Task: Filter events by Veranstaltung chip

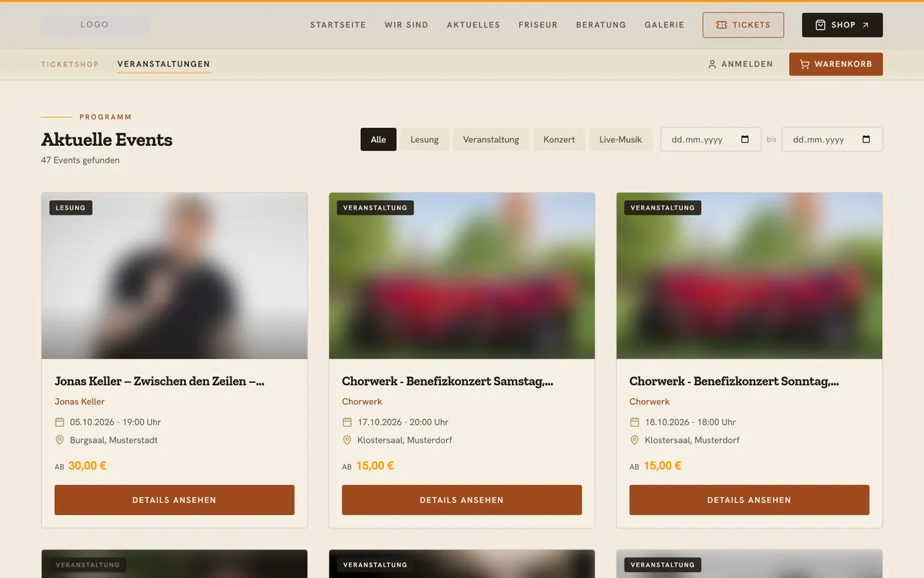Action: click(x=491, y=139)
